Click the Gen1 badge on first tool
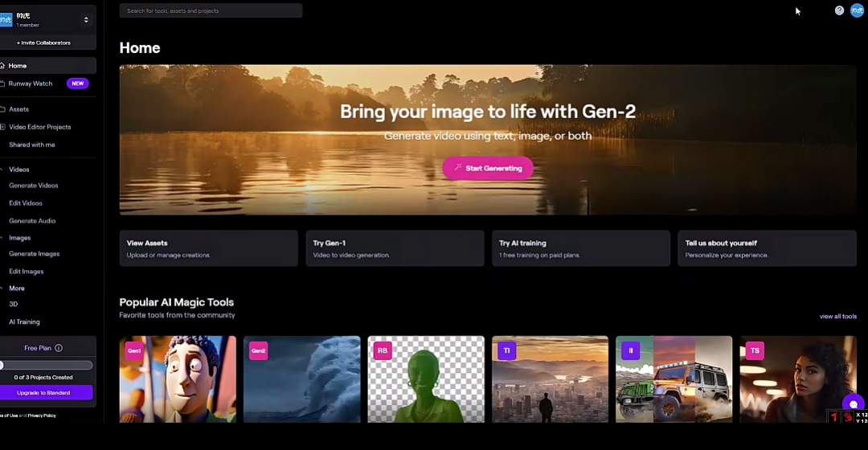The height and width of the screenshot is (450, 868). pyautogui.click(x=133, y=350)
